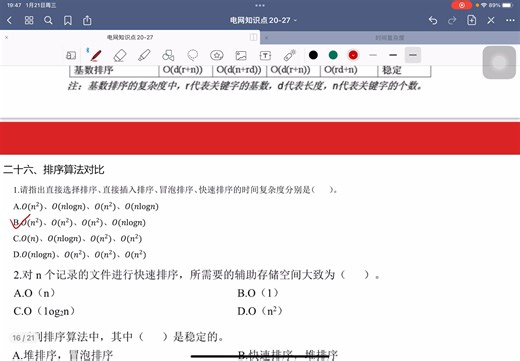The image size is (520, 361).
Task: Select the pen tool
Action: pyautogui.click(x=96, y=55)
